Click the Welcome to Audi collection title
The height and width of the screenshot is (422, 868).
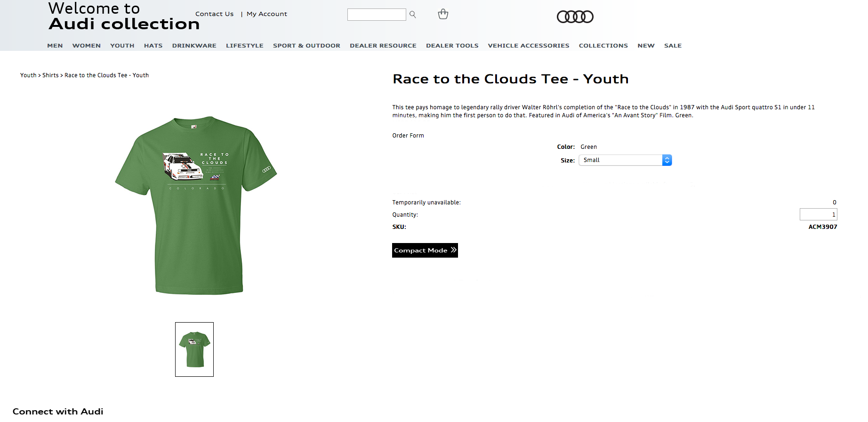124,16
